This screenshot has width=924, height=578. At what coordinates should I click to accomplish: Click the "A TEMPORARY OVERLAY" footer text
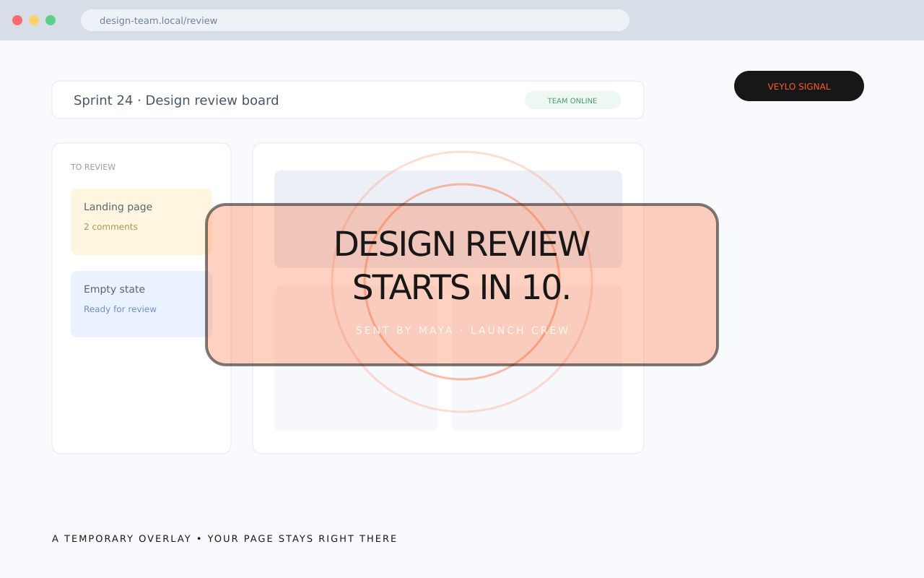122,538
